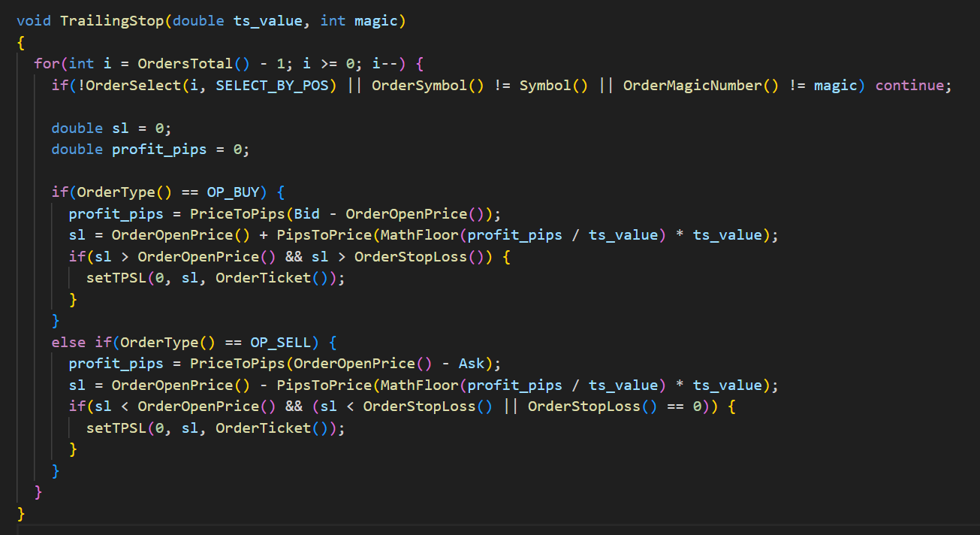Click profit_pips in its double declaration

coord(158,150)
